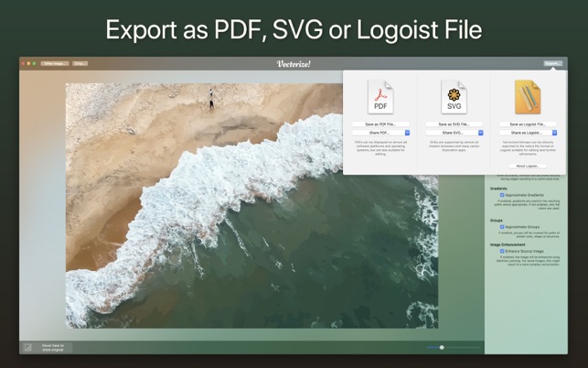
Task: Click Other Image toolbar button
Action: pyautogui.click(x=54, y=63)
